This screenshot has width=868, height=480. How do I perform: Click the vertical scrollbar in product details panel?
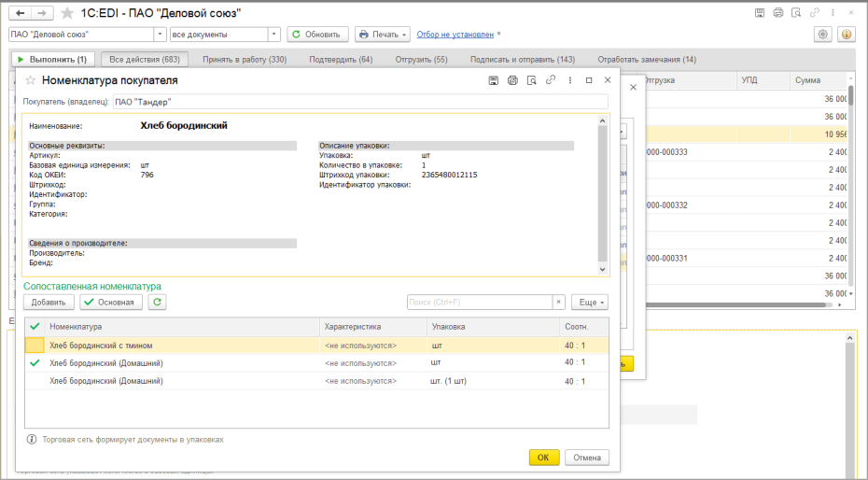point(603,195)
